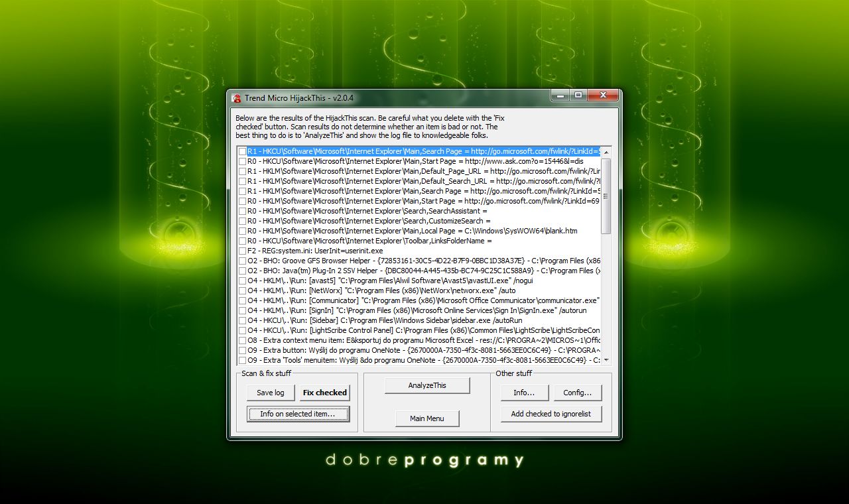This screenshot has height=504, width=849.
Task: Tick checkbox for ask.com Start Page entry
Action: 243,161
